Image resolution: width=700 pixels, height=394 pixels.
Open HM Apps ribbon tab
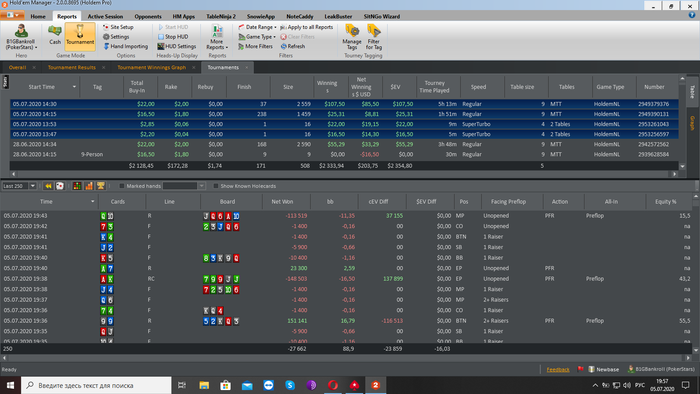pyautogui.click(x=183, y=17)
